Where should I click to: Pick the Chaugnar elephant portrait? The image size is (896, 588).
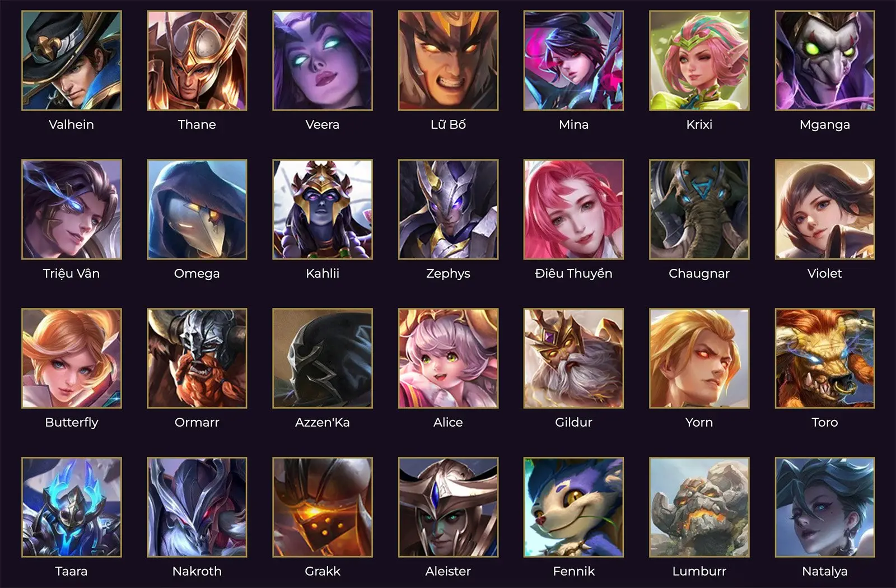tap(699, 209)
